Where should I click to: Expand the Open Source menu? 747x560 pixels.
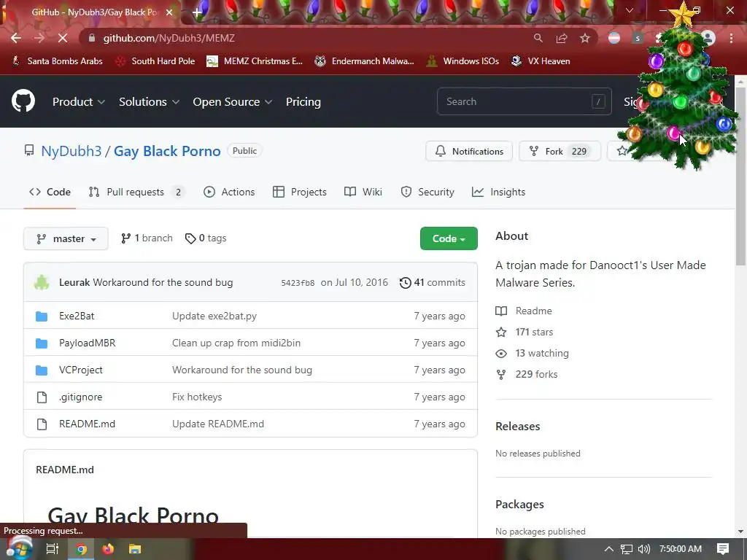click(x=233, y=102)
